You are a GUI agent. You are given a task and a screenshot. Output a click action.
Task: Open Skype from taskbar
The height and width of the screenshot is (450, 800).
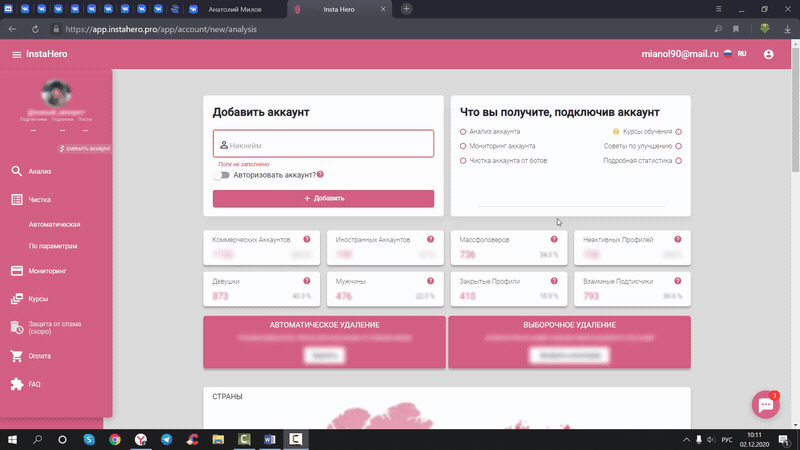click(89, 439)
